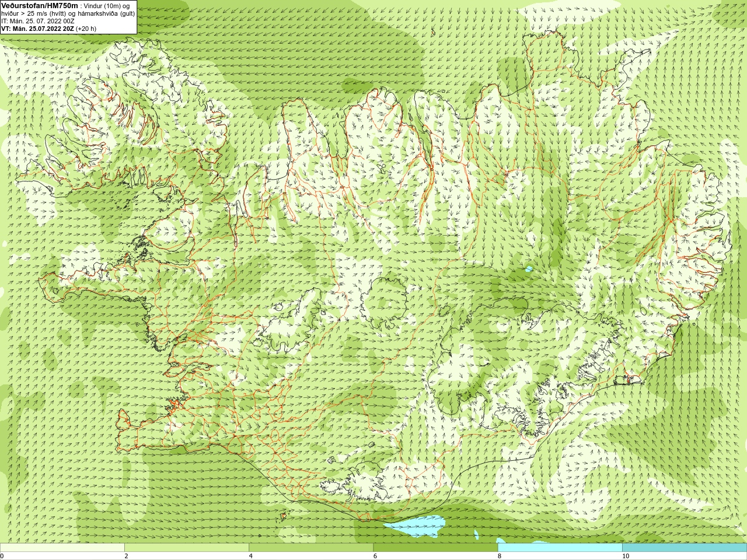Select the IT: Mán. 25. 07. 2022 00Z line

pyautogui.click(x=38, y=21)
